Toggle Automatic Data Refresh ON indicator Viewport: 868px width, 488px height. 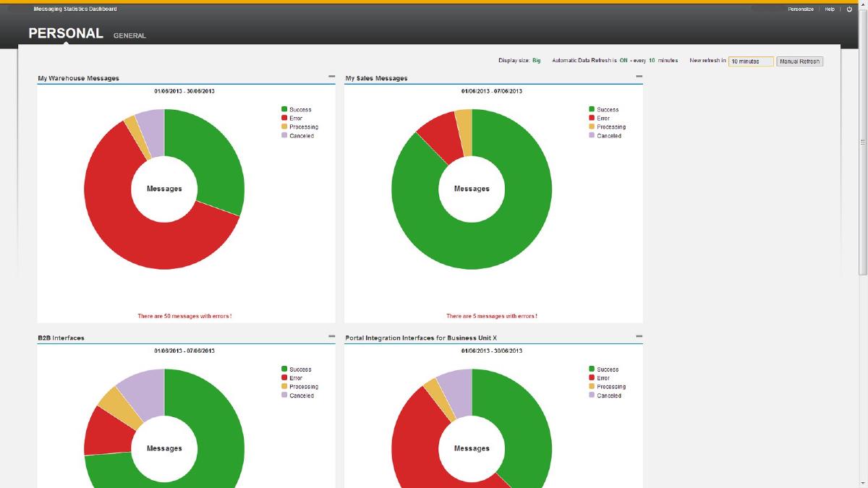click(624, 61)
